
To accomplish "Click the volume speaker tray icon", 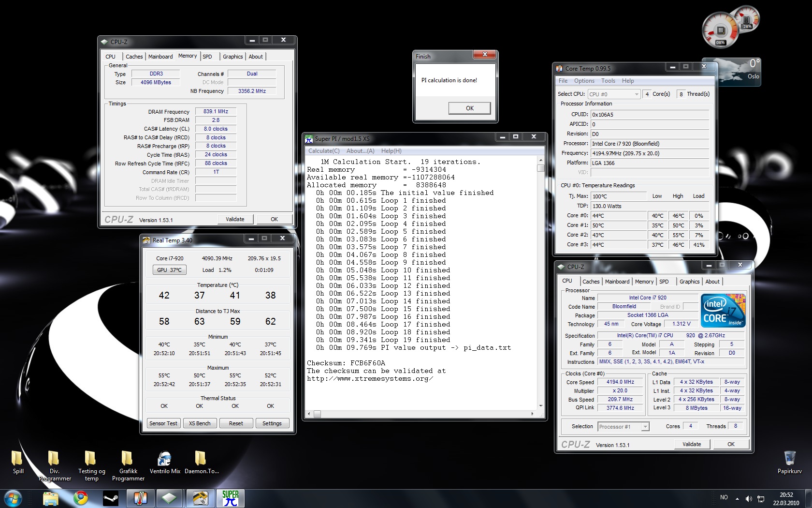I will coord(749,499).
